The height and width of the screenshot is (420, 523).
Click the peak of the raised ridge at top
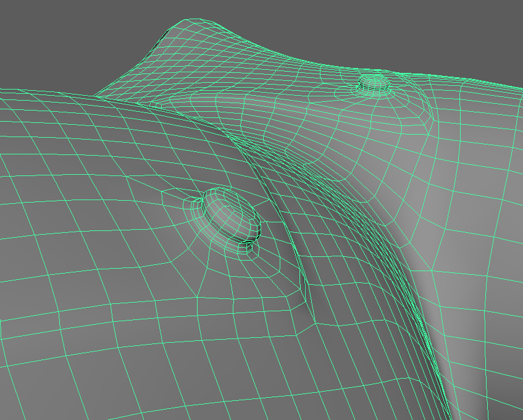click(198, 25)
